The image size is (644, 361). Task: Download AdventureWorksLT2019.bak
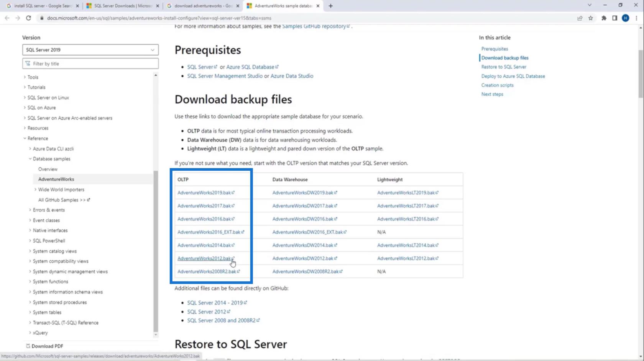tap(408, 193)
